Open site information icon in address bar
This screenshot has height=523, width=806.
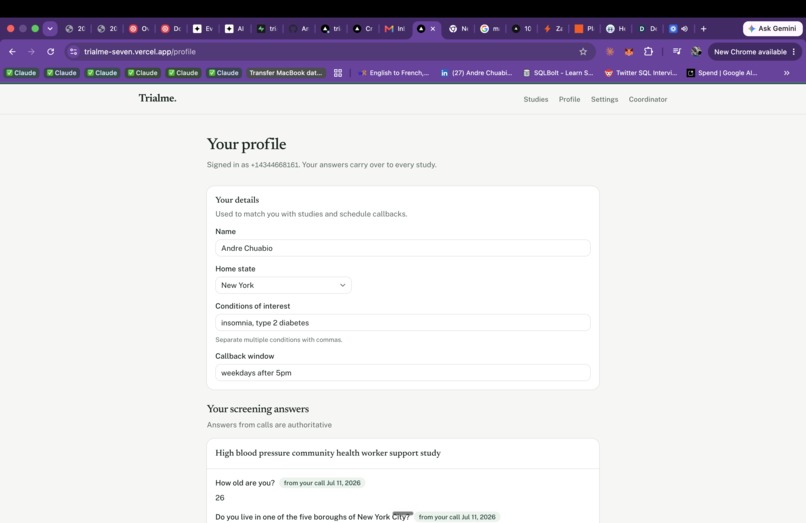tap(74, 51)
